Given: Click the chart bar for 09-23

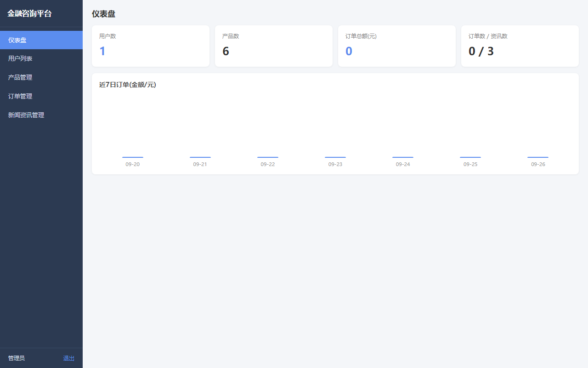Looking at the screenshot, I should 335,157.
